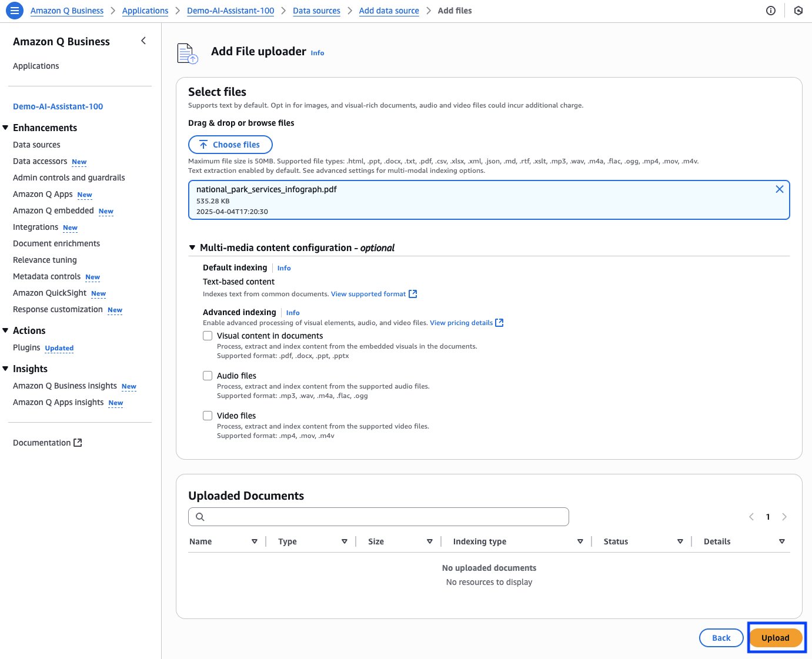This screenshot has height=659, width=812.
Task: Open the hamburger navigation menu
Action: point(15,11)
